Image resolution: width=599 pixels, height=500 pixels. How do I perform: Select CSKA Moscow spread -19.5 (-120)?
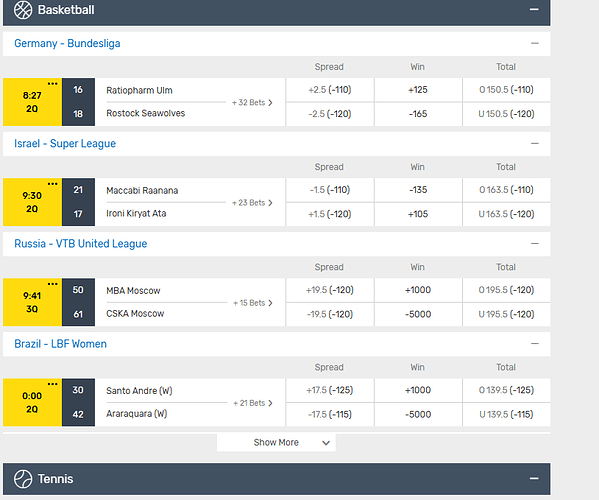[x=330, y=314]
